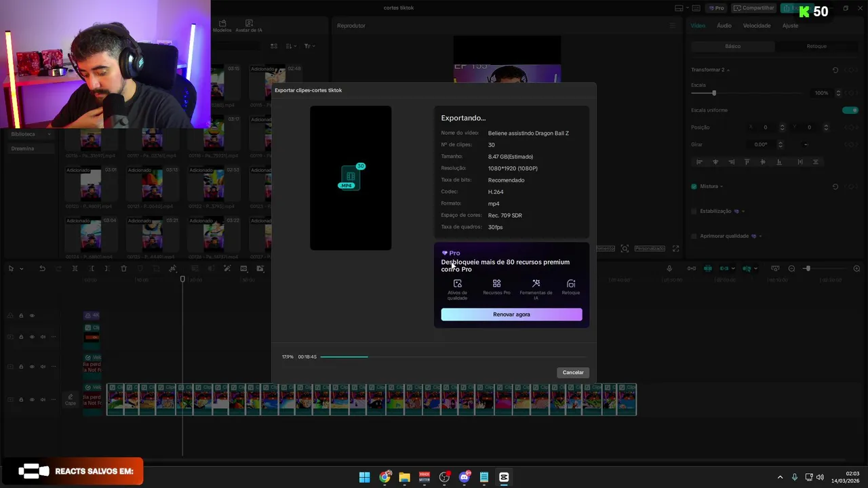Click the Girar 0.00° field stepper
868x488 pixels.
click(780, 144)
